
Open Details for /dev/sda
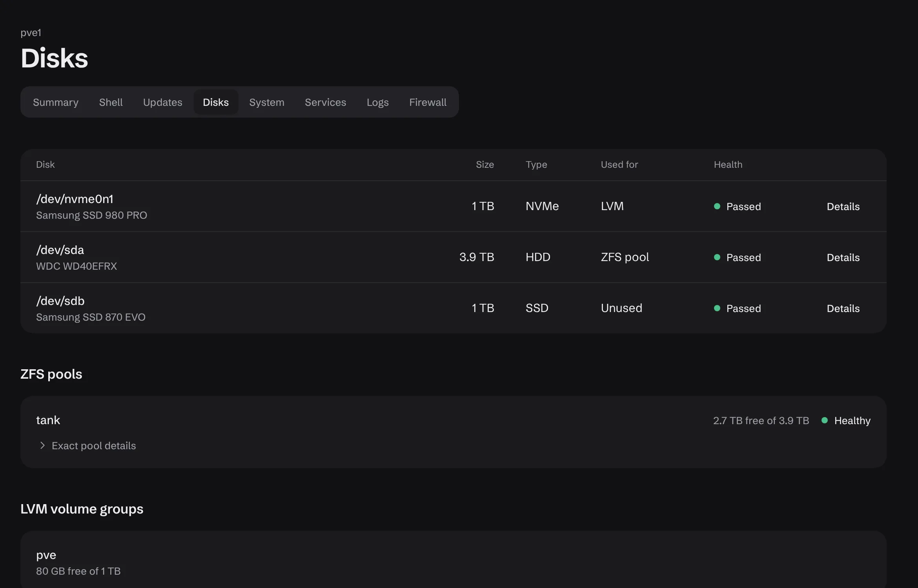pyautogui.click(x=843, y=258)
